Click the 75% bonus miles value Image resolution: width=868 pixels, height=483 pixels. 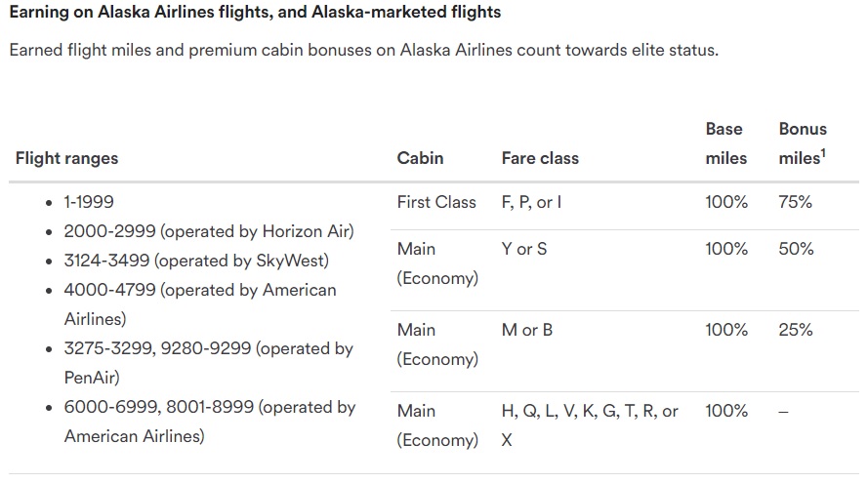click(796, 203)
